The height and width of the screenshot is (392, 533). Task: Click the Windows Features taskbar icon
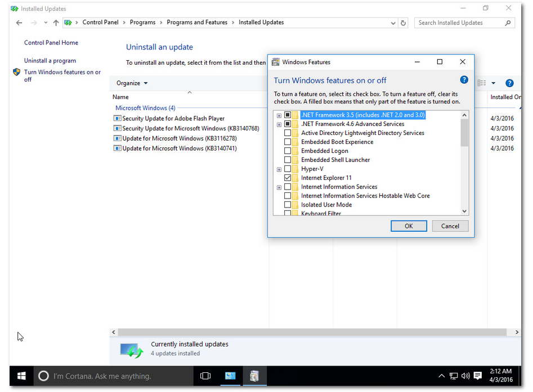[254, 376]
